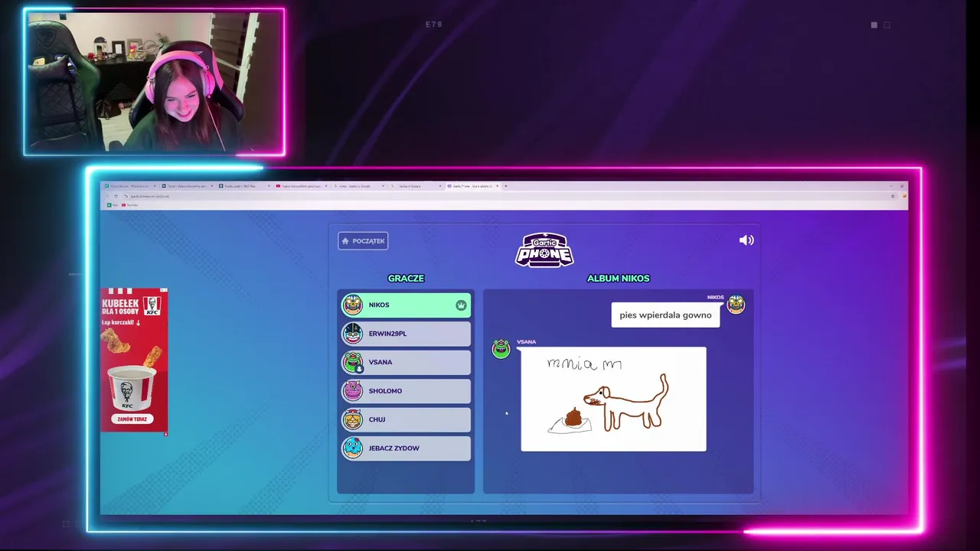This screenshot has width=980, height=551.
Task: Click the ALBUM NIKOS heading
Action: 618,279
